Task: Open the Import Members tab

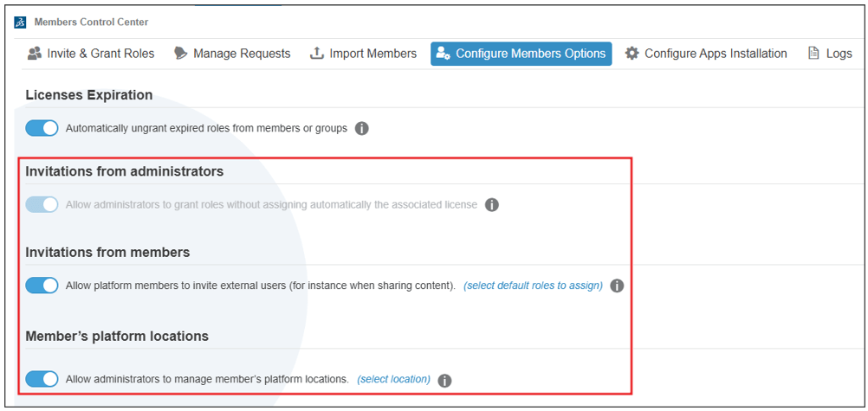Action: pos(363,54)
